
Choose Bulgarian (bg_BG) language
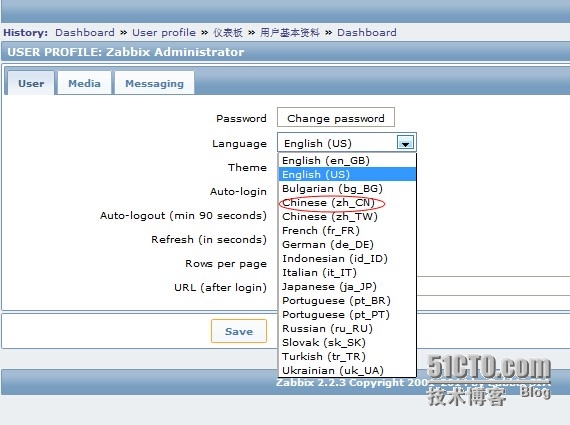347,188
